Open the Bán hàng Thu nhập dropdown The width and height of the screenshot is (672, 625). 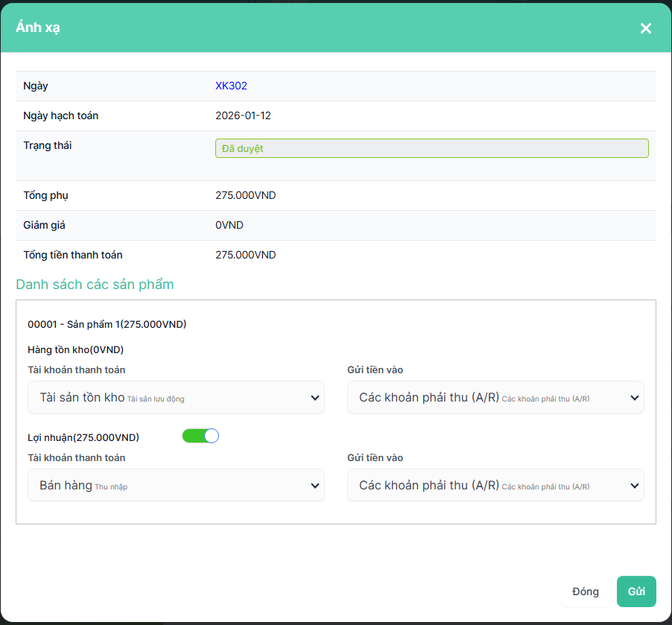pos(176,486)
